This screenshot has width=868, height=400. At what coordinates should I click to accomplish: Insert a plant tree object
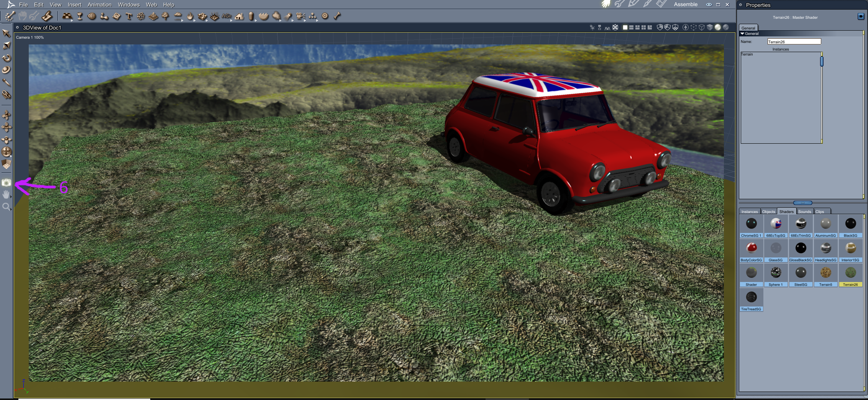(166, 16)
